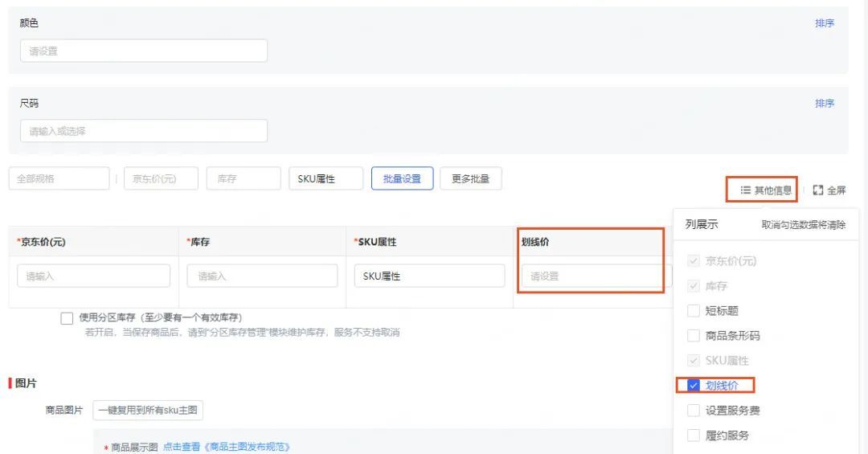
Task: Check the 商品条形码 option
Action: [694, 336]
